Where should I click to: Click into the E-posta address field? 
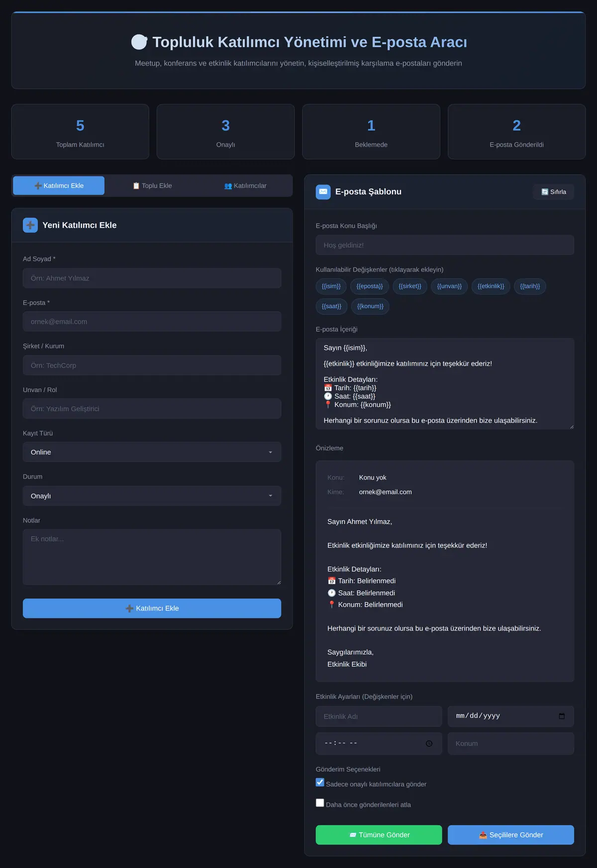pyautogui.click(x=152, y=322)
